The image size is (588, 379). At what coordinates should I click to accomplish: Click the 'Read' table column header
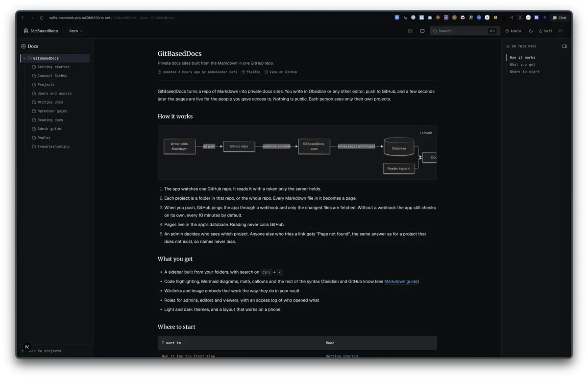pos(330,343)
